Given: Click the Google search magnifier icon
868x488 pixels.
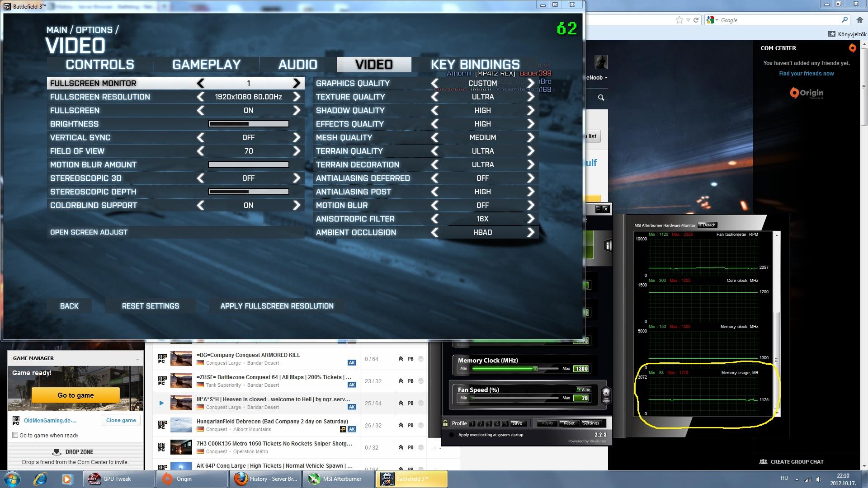Looking at the screenshot, I should point(844,20).
